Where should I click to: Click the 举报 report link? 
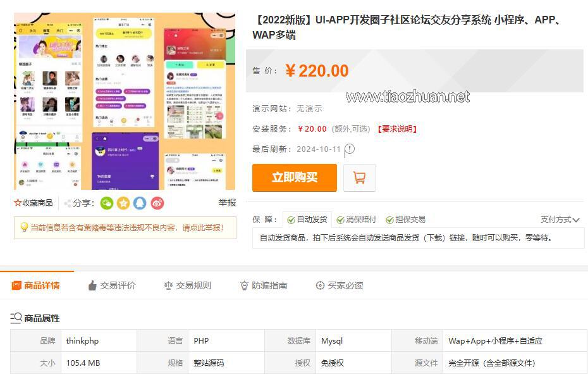coord(227,203)
